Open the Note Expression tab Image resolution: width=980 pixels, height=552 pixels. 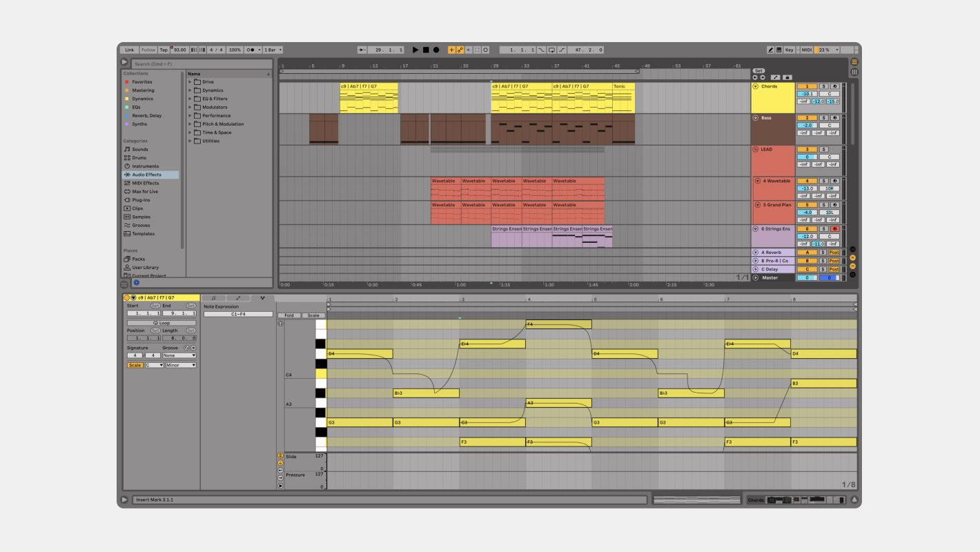pos(263,298)
